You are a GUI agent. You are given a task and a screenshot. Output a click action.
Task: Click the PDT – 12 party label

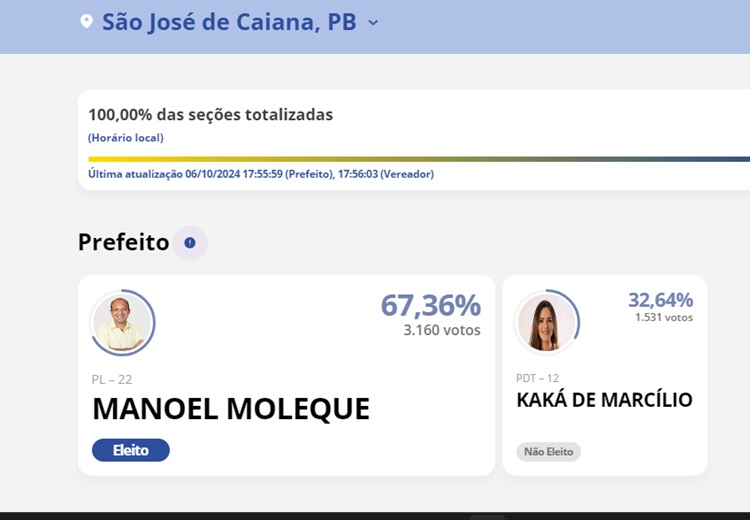click(x=537, y=378)
